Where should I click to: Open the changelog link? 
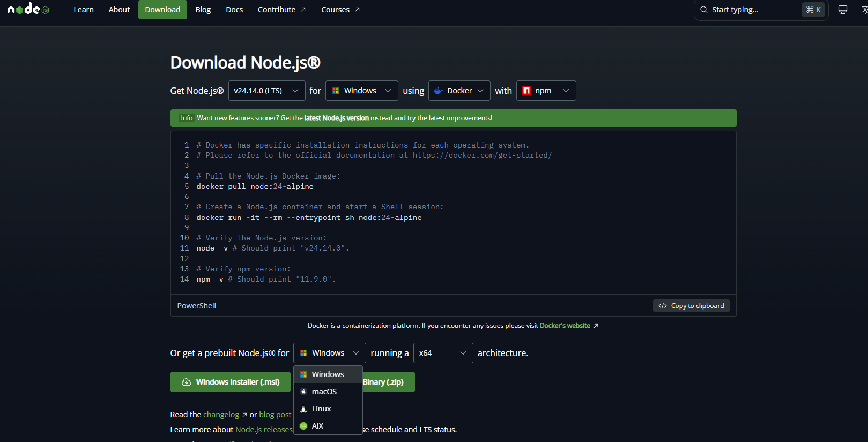(221, 415)
